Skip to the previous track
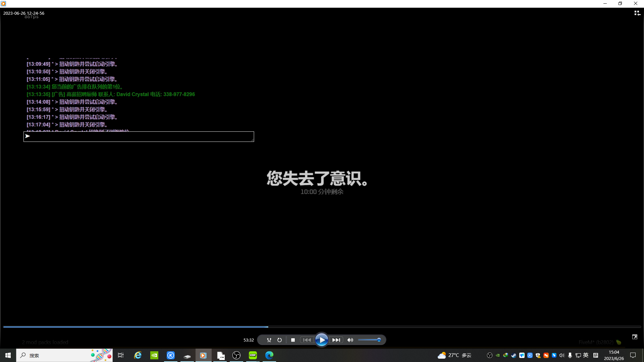The image size is (644, 362). (307, 340)
